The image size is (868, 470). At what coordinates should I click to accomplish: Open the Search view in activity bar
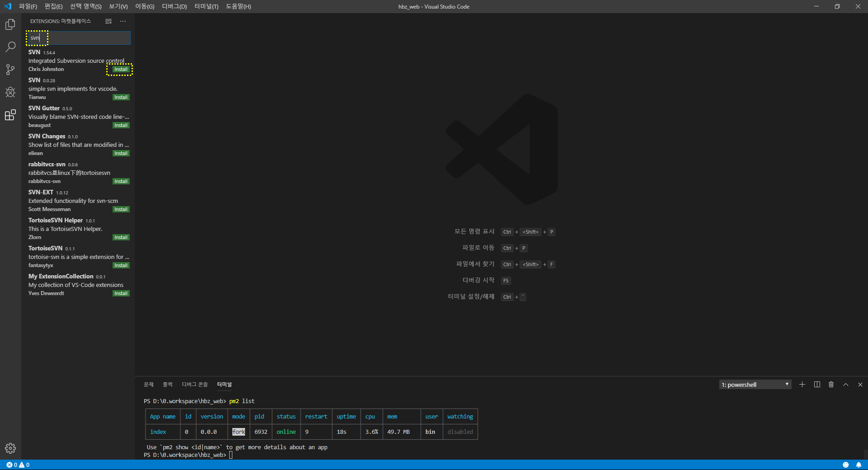[x=10, y=47]
